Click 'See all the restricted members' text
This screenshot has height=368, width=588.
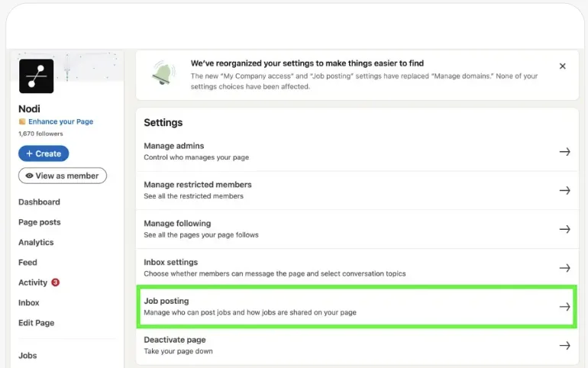click(193, 196)
